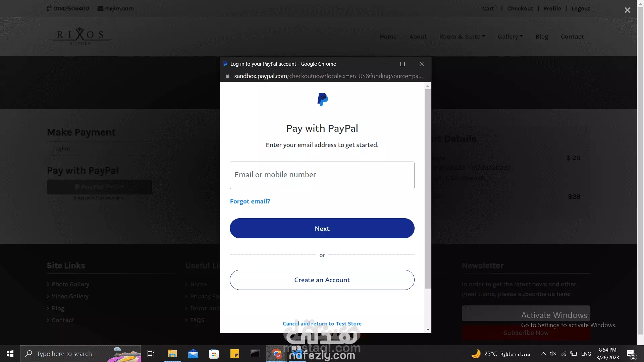Open the Profile link in header
The height and width of the screenshot is (362, 644).
(x=552, y=9)
